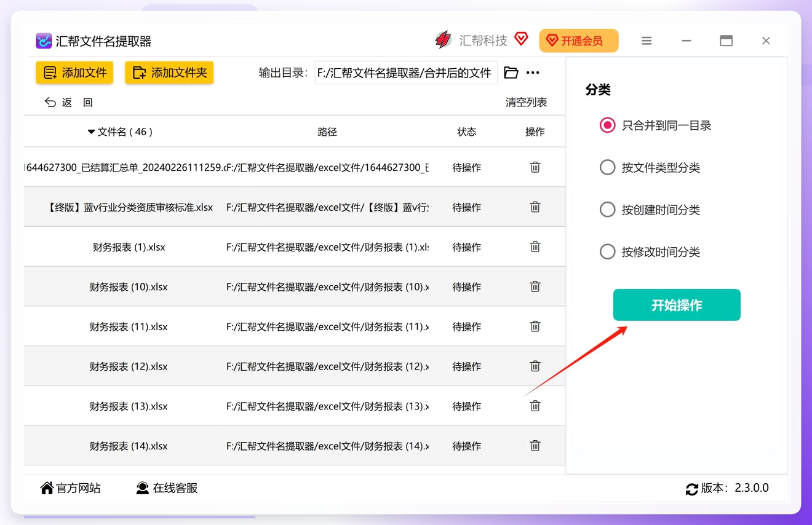The height and width of the screenshot is (525, 812).
Task: Open the 官方网站 link
Action: pos(70,488)
